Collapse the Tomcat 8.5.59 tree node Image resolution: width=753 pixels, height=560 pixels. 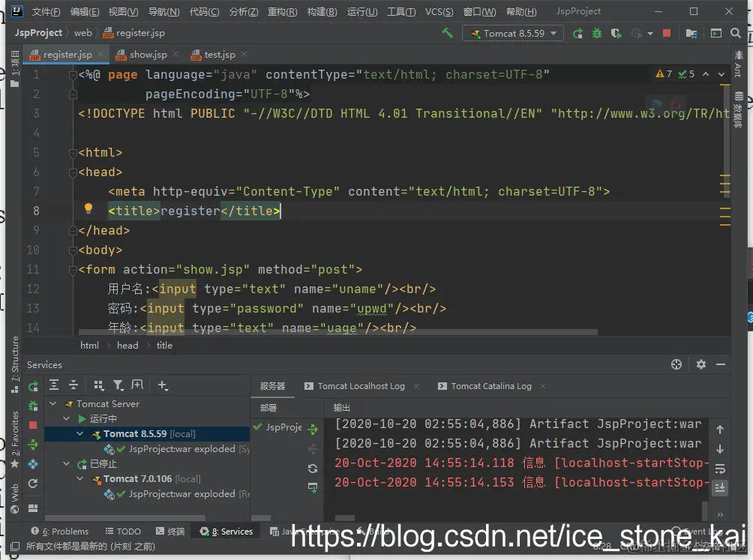coord(80,434)
